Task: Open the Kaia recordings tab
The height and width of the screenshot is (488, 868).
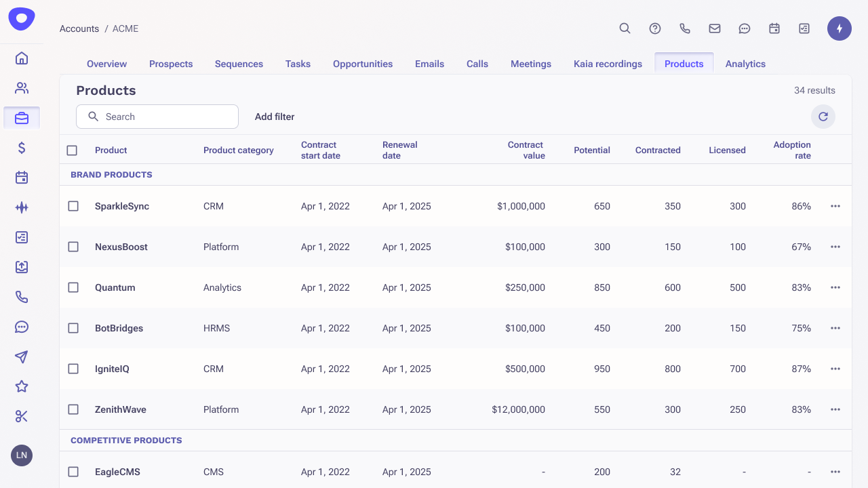Action: pyautogui.click(x=608, y=64)
